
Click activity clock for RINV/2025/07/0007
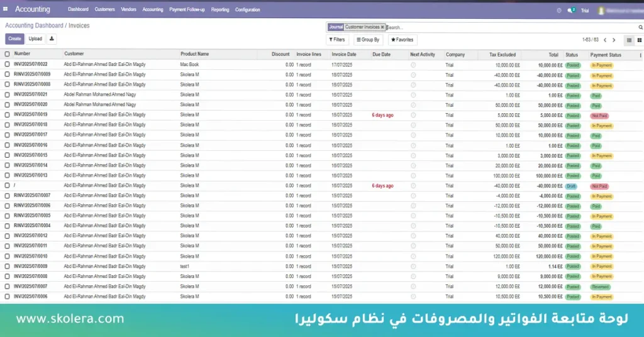413,196
